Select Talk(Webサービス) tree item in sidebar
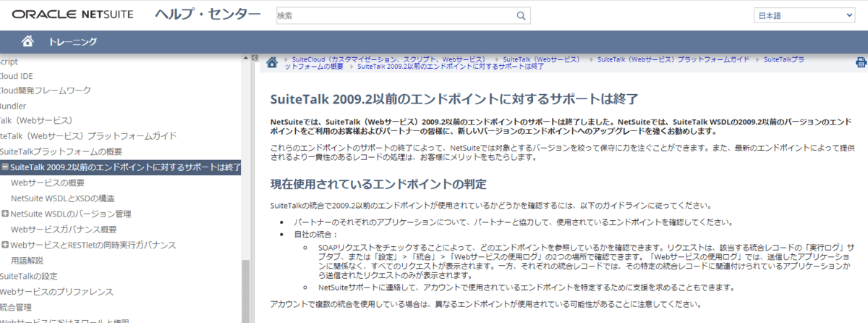The image size is (868, 323). (37, 120)
